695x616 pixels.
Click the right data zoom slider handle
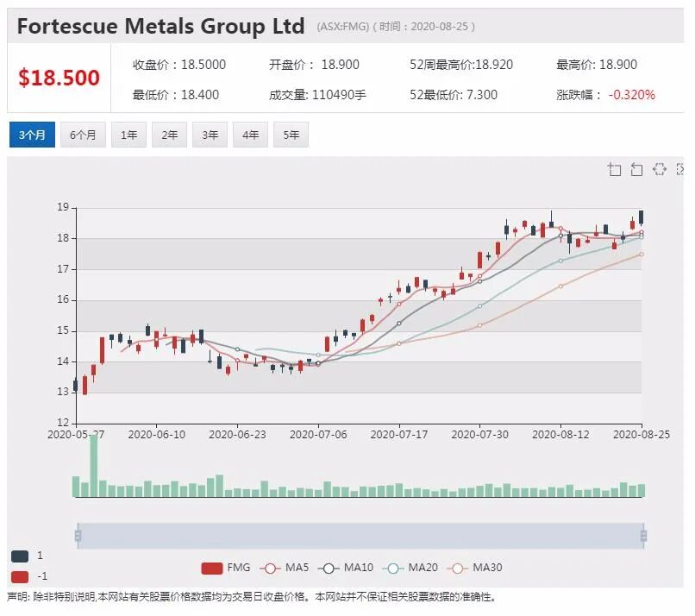tap(643, 536)
